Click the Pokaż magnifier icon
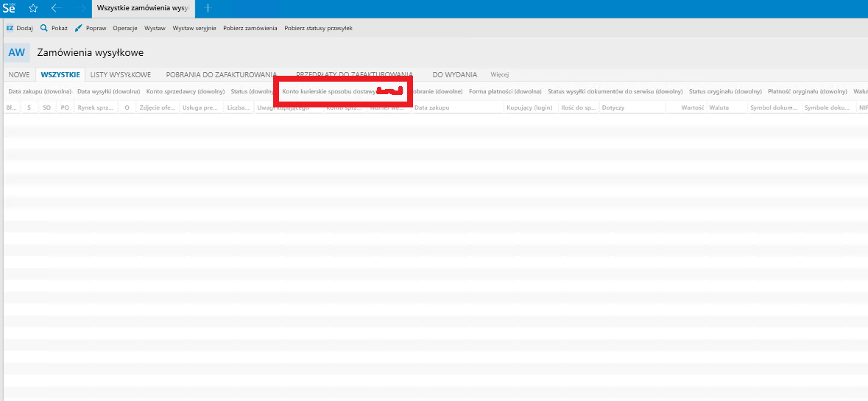The height and width of the screenshot is (401, 868). (44, 28)
